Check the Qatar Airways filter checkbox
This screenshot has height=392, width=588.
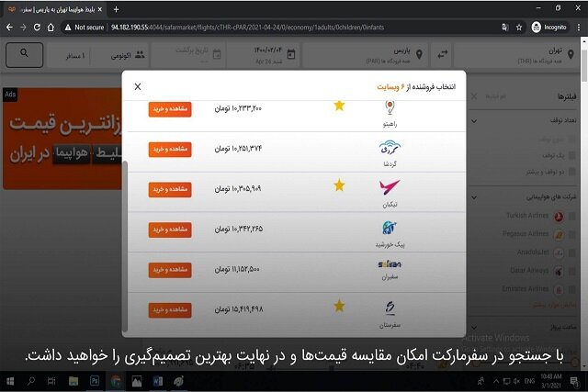[572, 271]
